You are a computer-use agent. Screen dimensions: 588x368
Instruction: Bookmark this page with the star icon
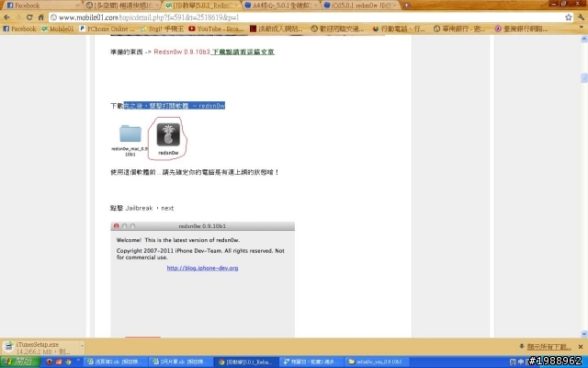[568, 17]
